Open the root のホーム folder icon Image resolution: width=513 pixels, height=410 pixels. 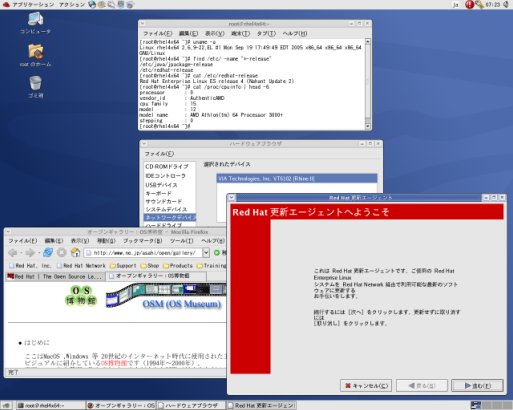tap(35, 55)
